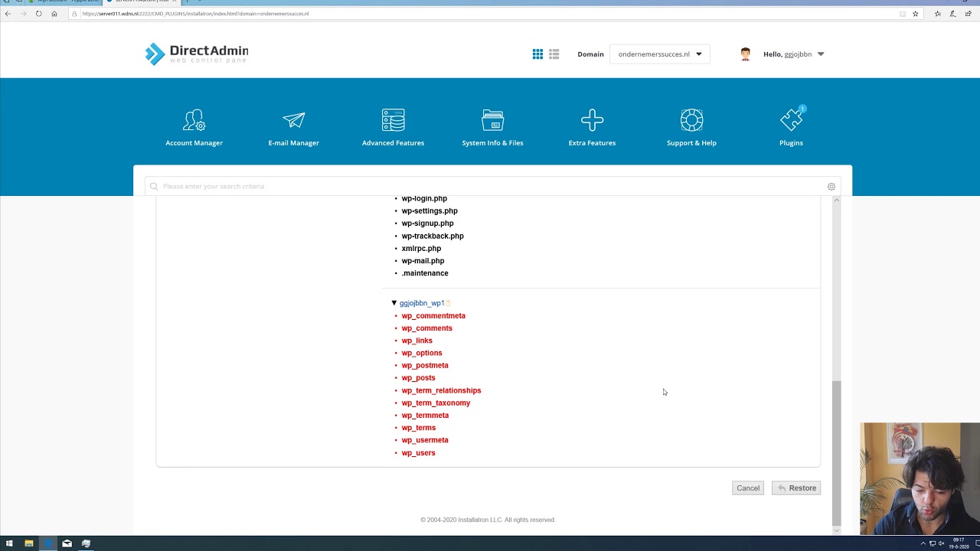Switch to list view layout
The image size is (980, 551).
[554, 54]
